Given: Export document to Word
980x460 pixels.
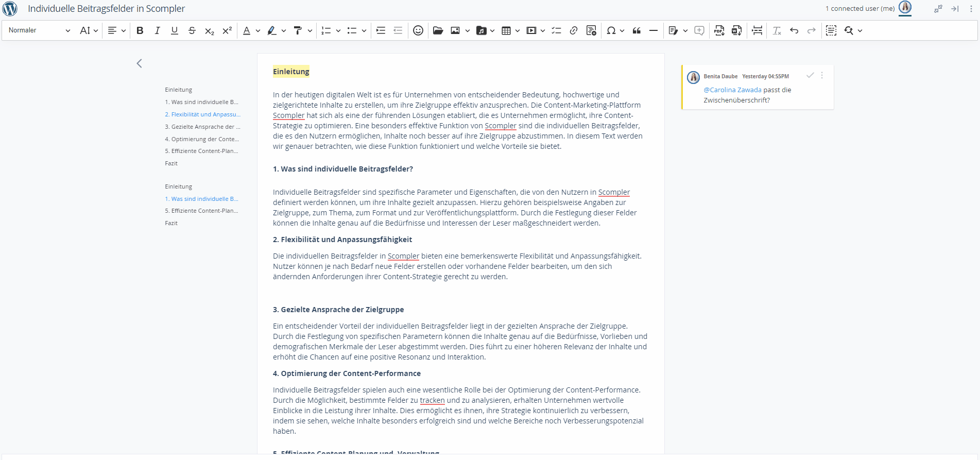Looking at the screenshot, I should point(736,30).
